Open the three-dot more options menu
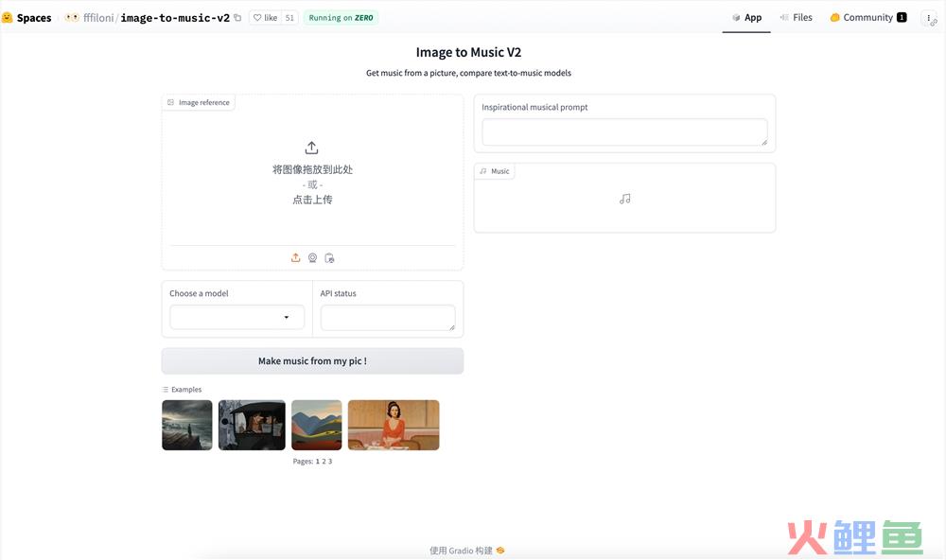Screen dimensions: 946x560 click(929, 18)
